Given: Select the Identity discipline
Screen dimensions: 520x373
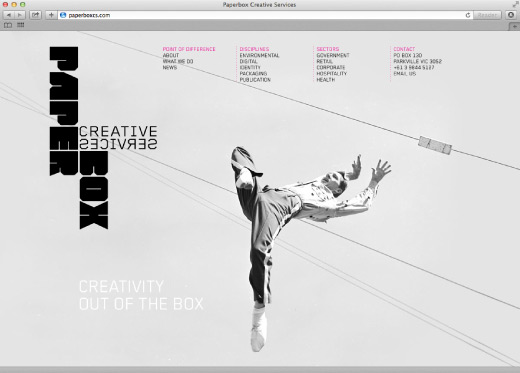Looking at the screenshot, I should pyautogui.click(x=250, y=67).
